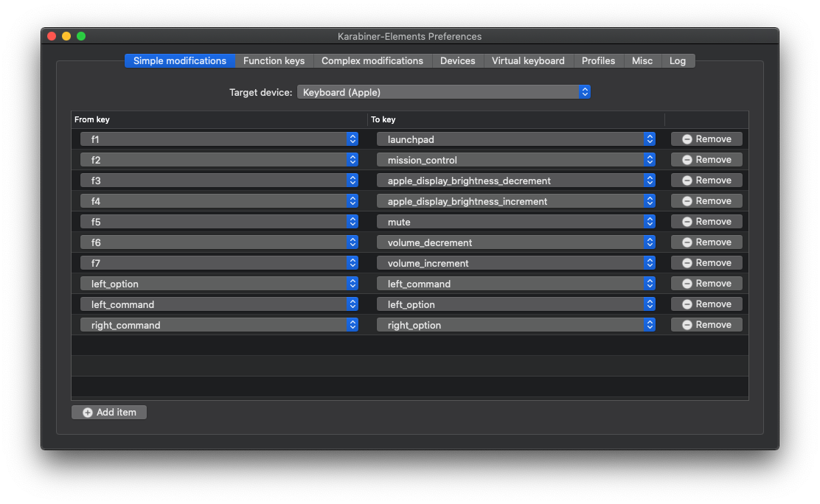The image size is (820, 504).
Task: Change the mission_control to-key dropdown
Action: click(x=516, y=159)
